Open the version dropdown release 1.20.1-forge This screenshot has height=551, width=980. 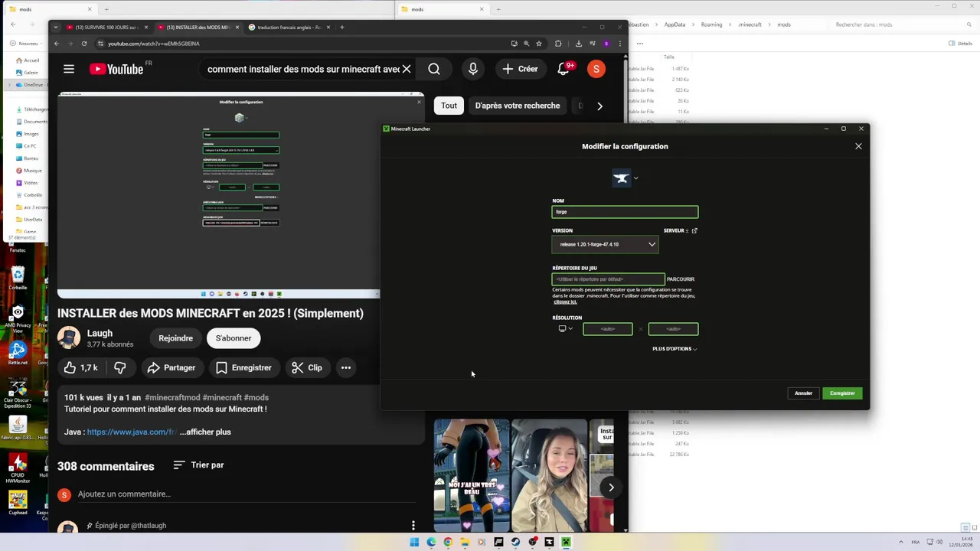point(605,244)
